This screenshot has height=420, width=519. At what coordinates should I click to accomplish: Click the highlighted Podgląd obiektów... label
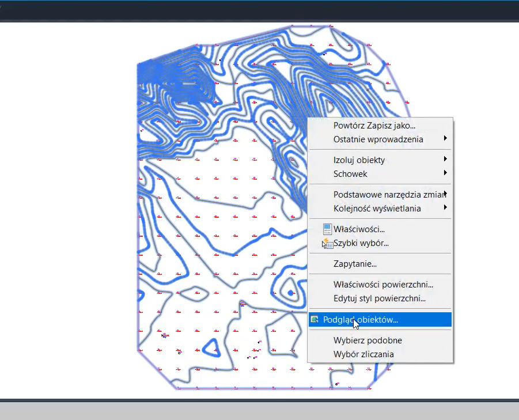click(x=360, y=319)
